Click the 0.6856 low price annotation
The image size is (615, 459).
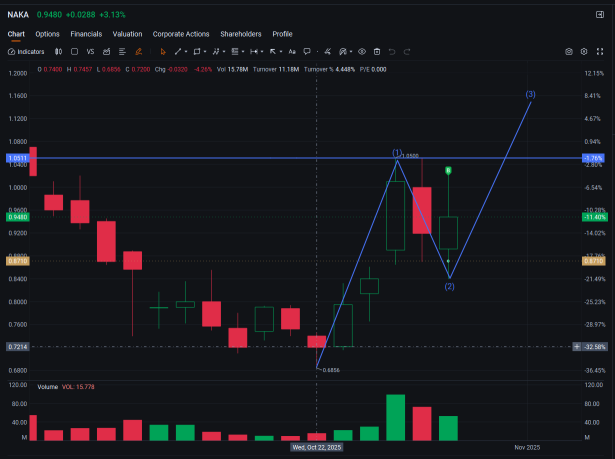pyautogui.click(x=331, y=370)
